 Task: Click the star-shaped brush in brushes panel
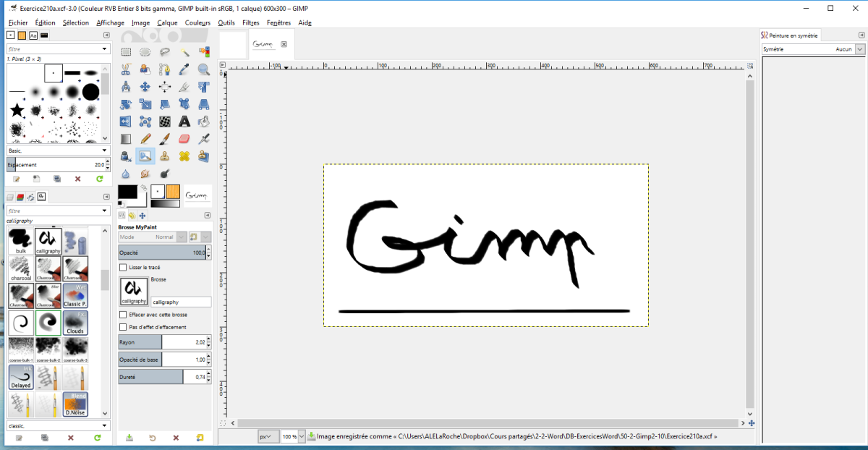coord(17,110)
